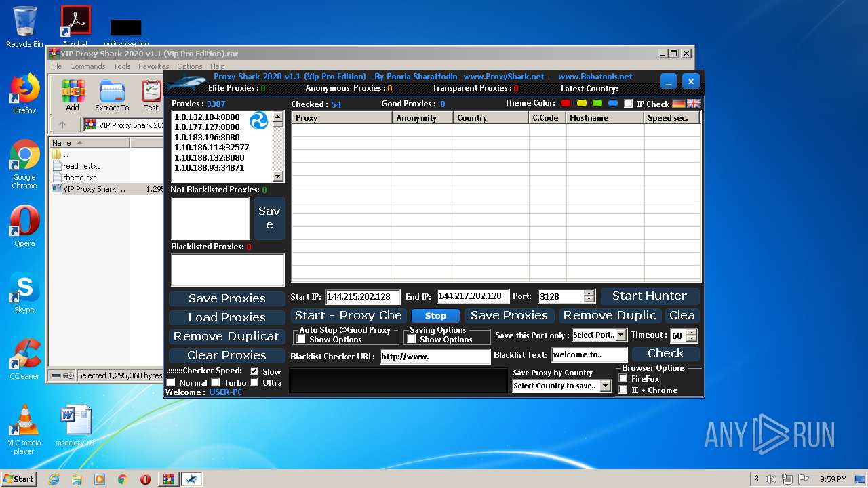Select readme.txt in WinRAR list
868x488 pixels.
tap(81, 166)
